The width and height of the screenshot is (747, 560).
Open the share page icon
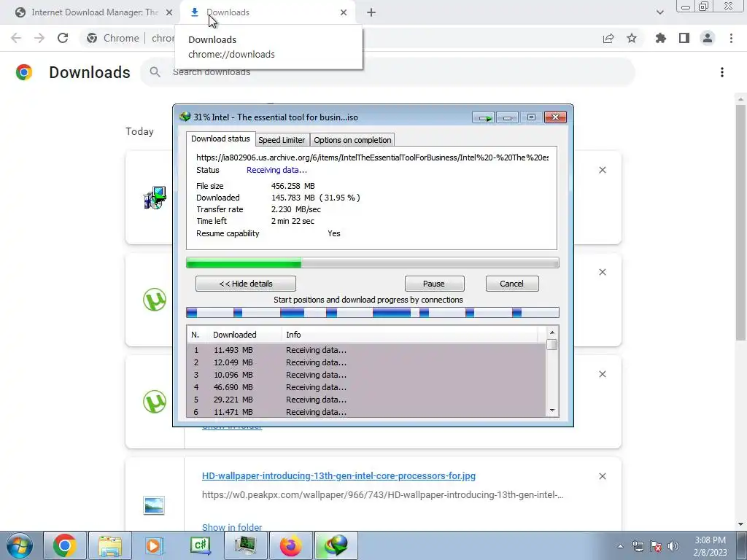[x=608, y=38]
